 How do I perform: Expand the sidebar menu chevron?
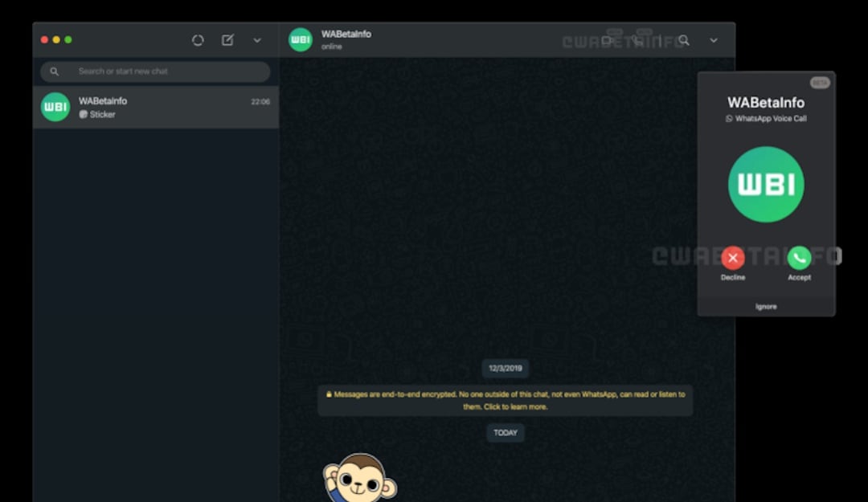click(257, 40)
